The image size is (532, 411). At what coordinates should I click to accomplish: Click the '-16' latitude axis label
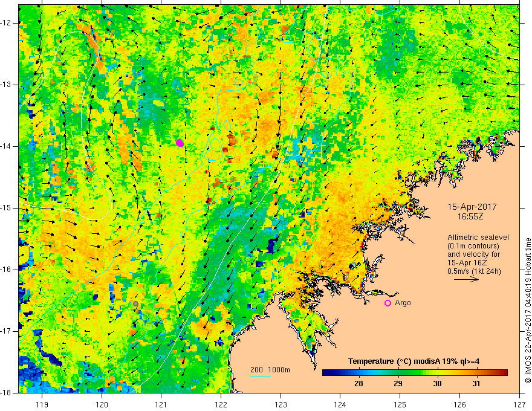point(6,270)
